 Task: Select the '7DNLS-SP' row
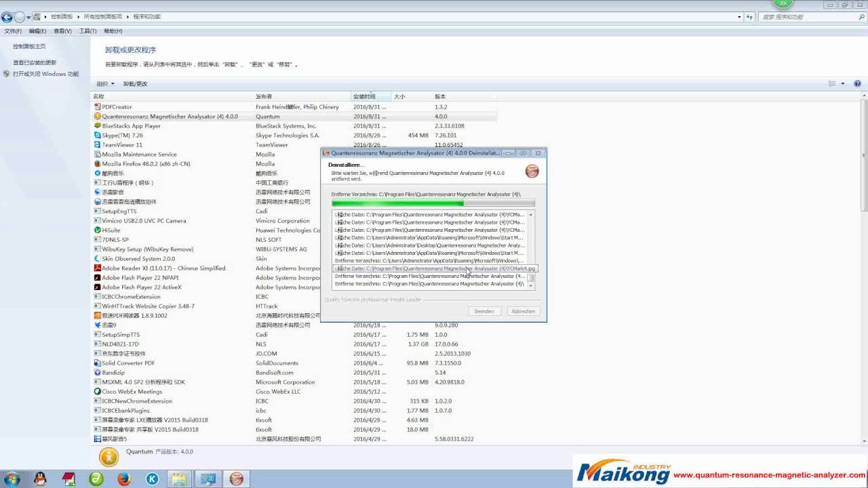[294, 240]
